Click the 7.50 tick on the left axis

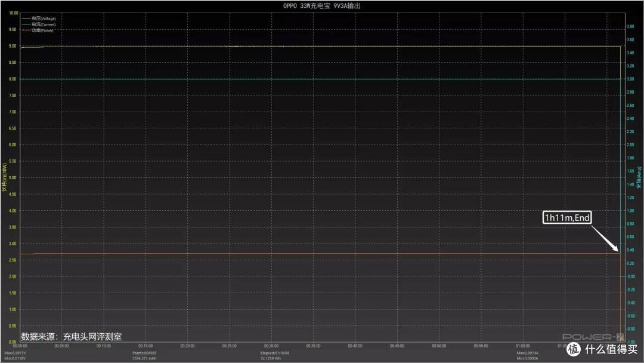pyautogui.click(x=13, y=96)
